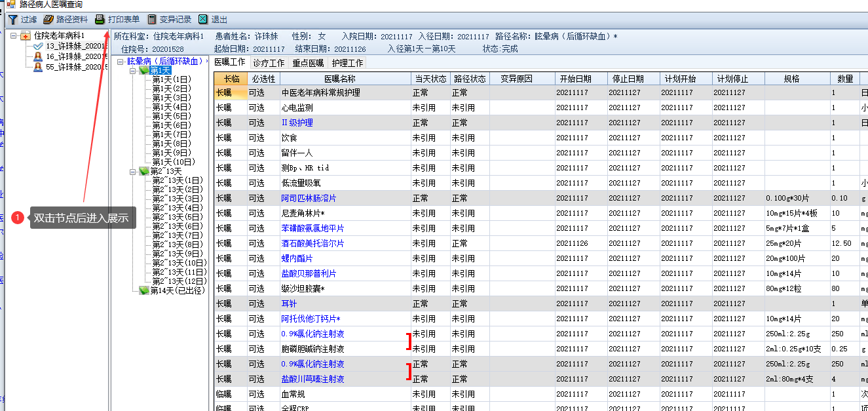Select the 胞磷胆碱钠注射液 order row
Viewport: 868px width, 411px height.
click(x=541, y=349)
